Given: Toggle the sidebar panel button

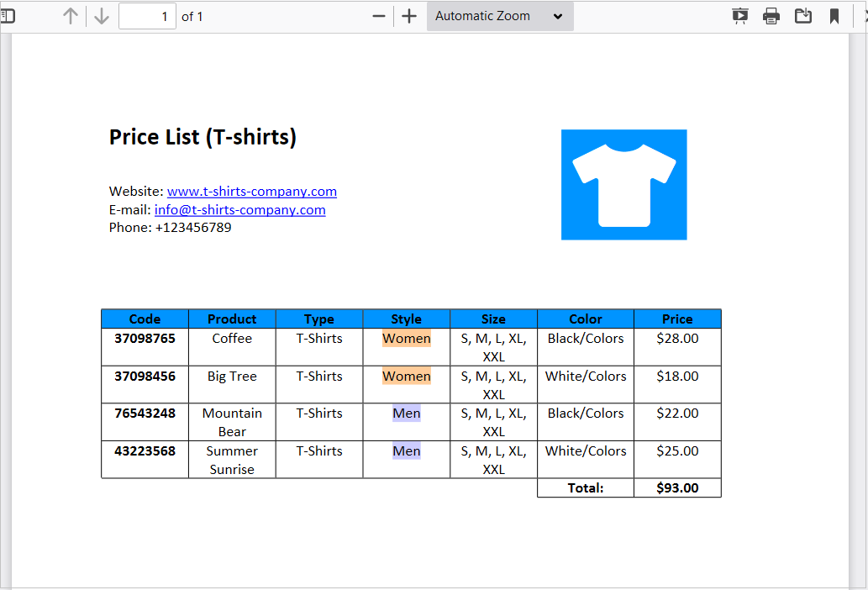Looking at the screenshot, I should pyautogui.click(x=8, y=16).
